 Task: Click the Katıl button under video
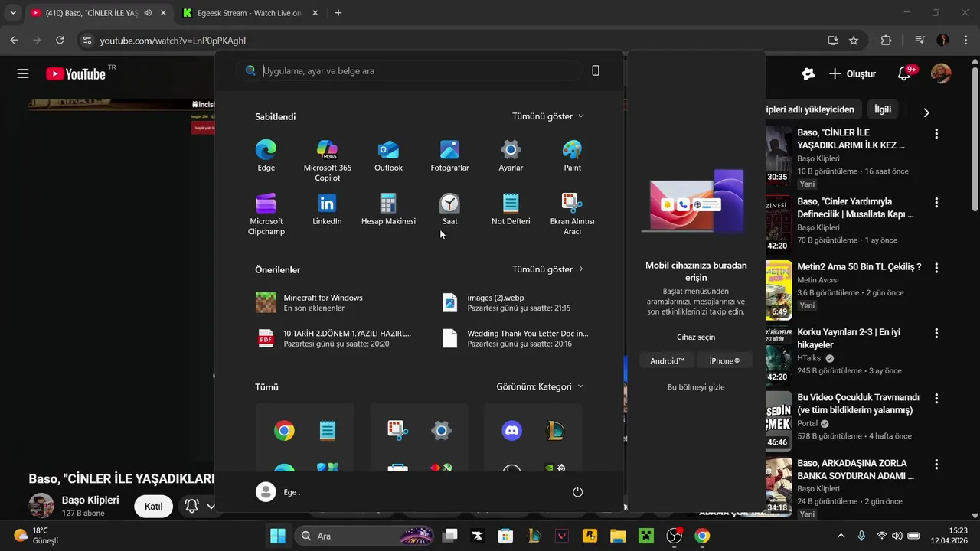tap(154, 506)
